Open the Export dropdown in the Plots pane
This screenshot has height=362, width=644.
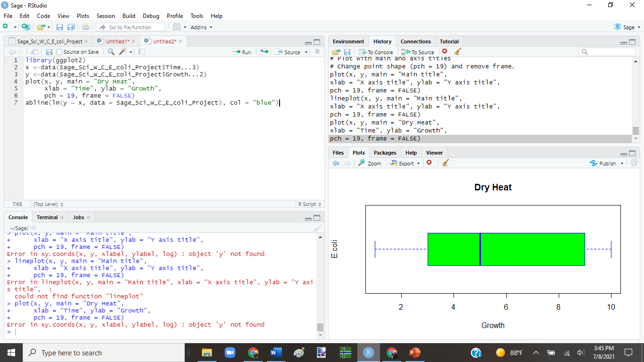pyautogui.click(x=405, y=163)
